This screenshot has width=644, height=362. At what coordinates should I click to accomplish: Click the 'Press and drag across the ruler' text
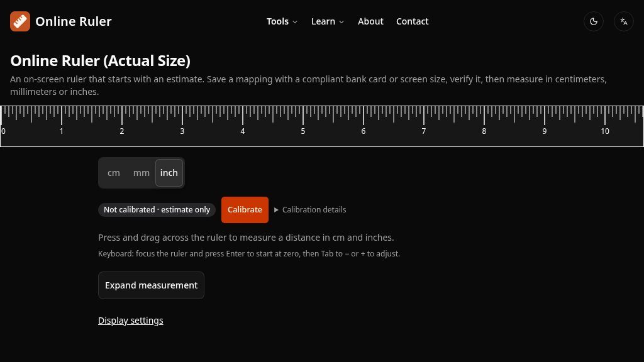pos(246,238)
